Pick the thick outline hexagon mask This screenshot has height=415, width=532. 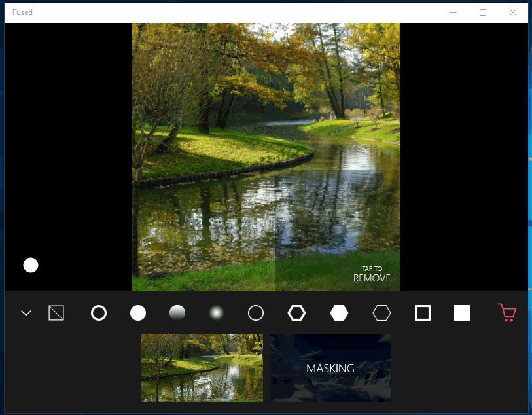coord(296,313)
